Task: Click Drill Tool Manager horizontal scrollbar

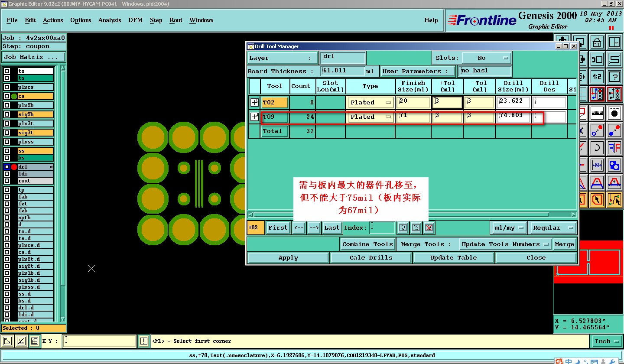Action: [x=412, y=214]
